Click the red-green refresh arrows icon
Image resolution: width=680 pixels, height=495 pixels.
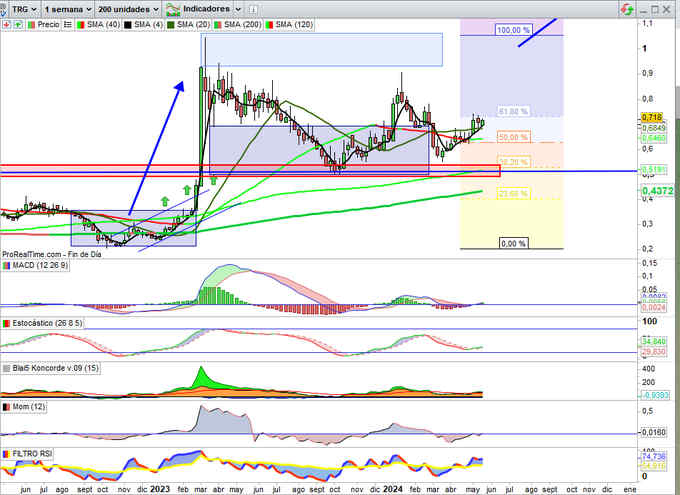(627, 9)
